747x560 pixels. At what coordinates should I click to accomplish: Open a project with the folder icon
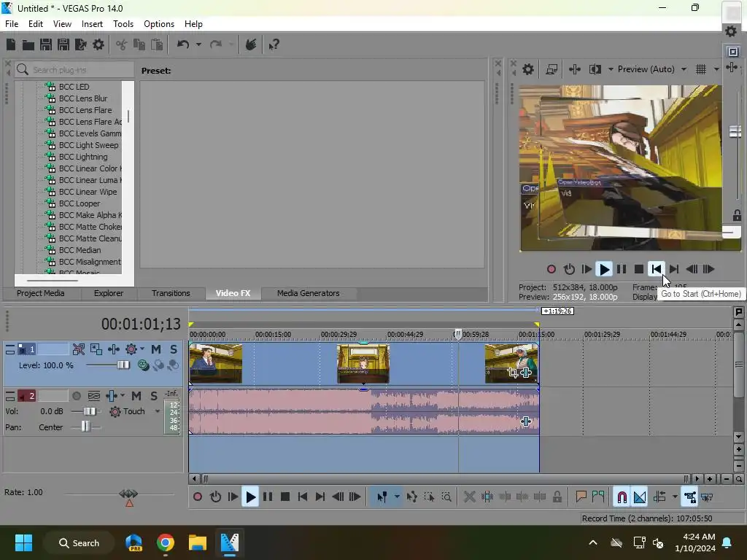[x=28, y=44]
